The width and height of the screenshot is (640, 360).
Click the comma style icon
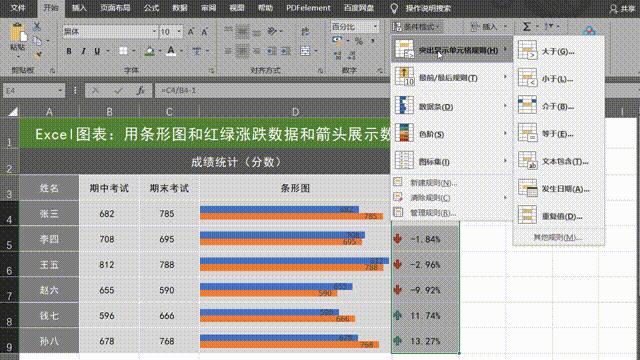point(373,41)
